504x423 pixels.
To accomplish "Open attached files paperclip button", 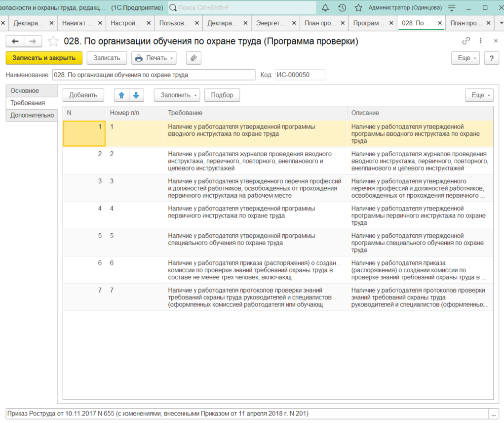I will (194, 58).
